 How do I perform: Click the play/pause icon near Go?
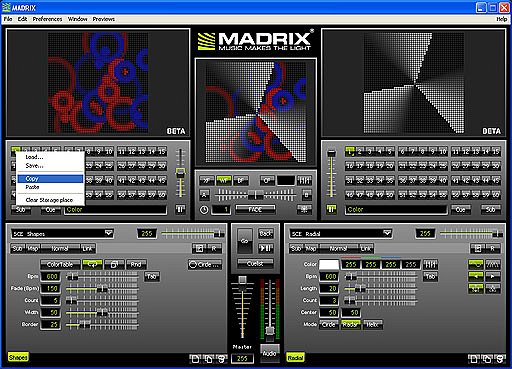pyautogui.click(x=266, y=248)
